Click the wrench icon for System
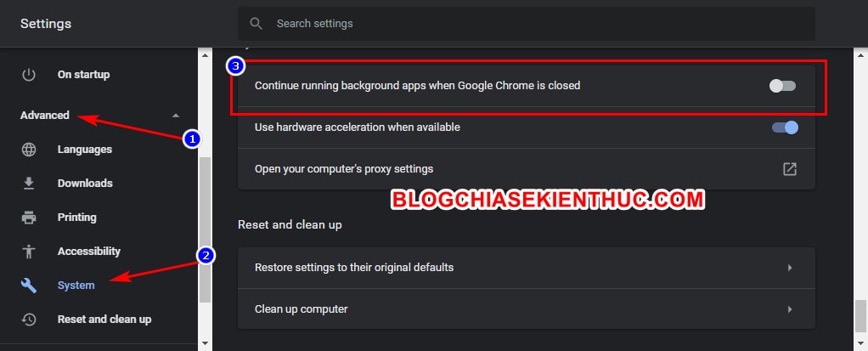The width and height of the screenshot is (868, 351). pyautogui.click(x=29, y=285)
